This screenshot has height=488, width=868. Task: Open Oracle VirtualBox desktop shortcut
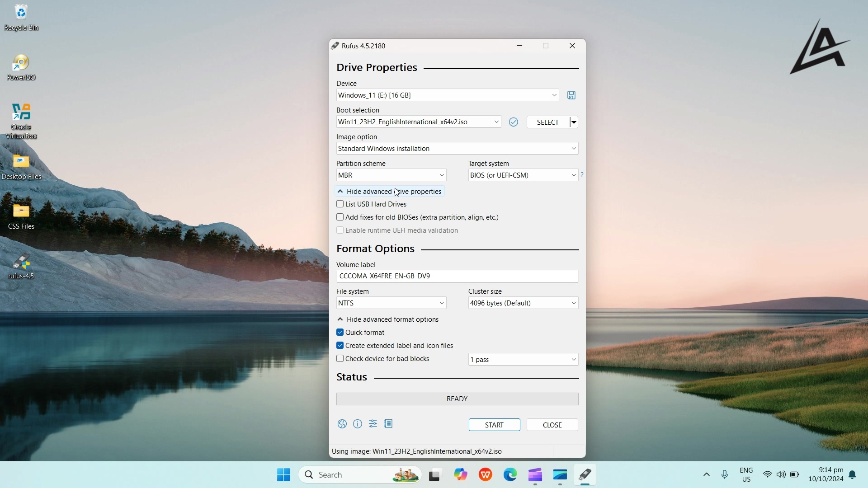[x=21, y=121]
